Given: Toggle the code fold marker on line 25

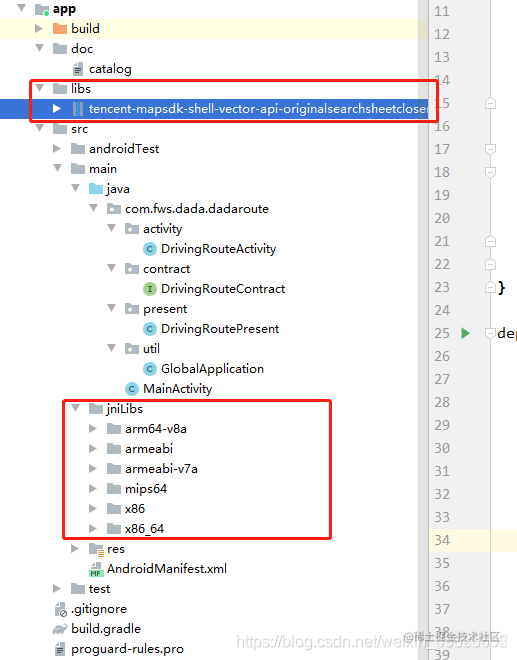Looking at the screenshot, I should point(490,333).
